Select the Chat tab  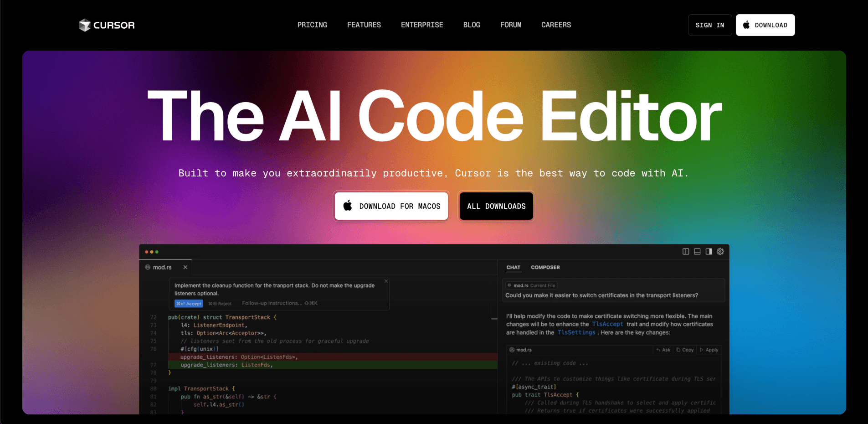pyautogui.click(x=513, y=268)
